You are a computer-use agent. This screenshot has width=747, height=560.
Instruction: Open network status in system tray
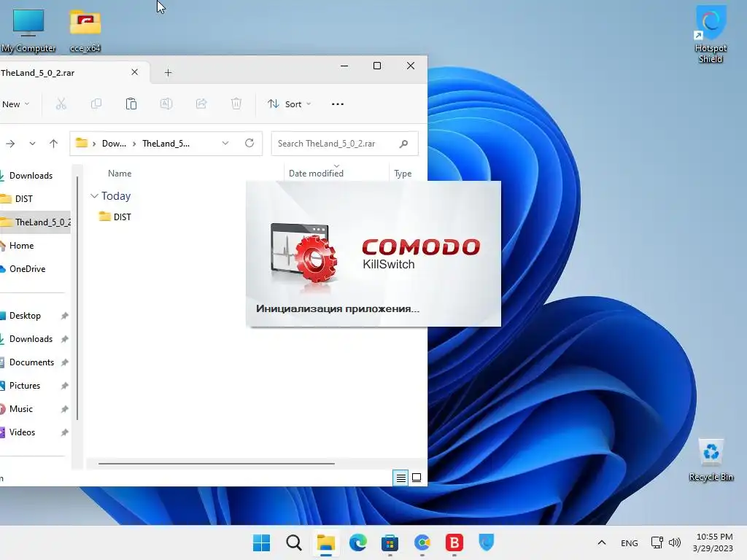(x=657, y=542)
